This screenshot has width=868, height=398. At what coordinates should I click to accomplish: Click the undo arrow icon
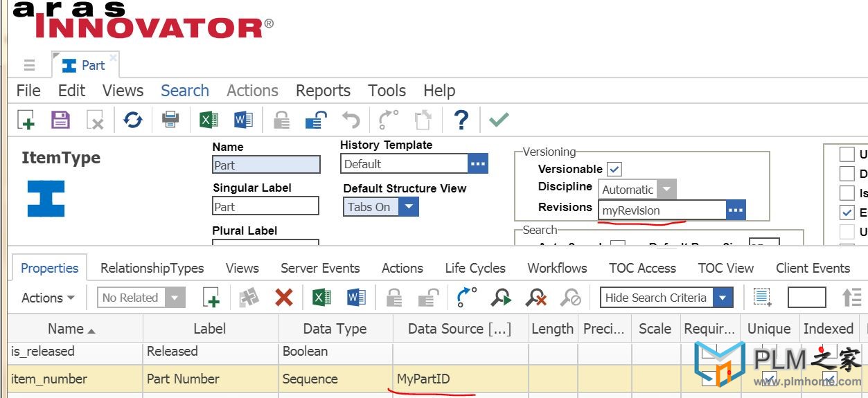pos(351,120)
